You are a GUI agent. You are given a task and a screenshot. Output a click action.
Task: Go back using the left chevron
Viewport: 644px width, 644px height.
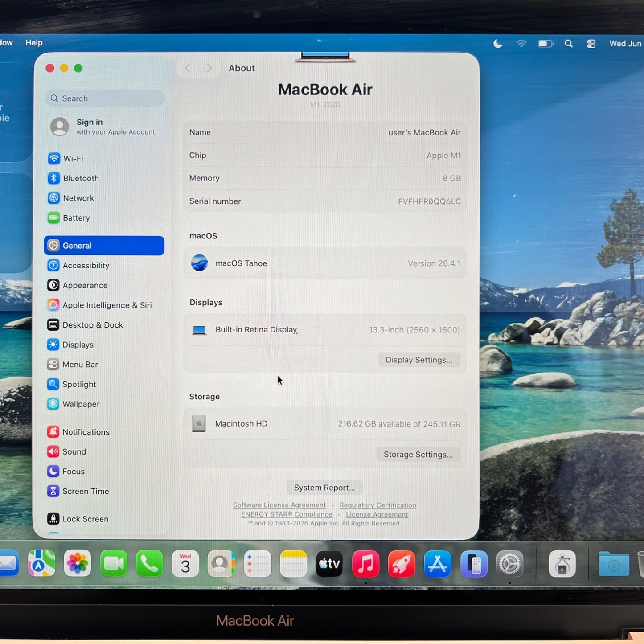point(188,68)
